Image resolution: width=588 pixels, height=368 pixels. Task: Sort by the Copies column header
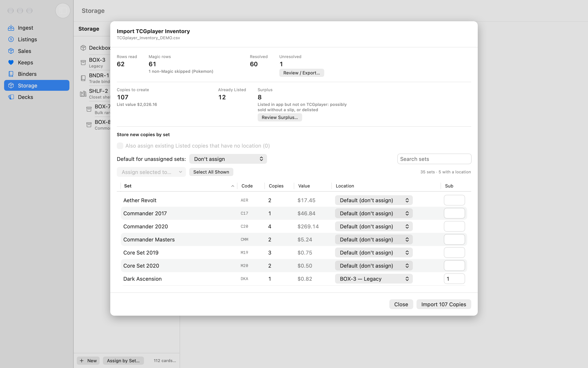coord(279,186)
